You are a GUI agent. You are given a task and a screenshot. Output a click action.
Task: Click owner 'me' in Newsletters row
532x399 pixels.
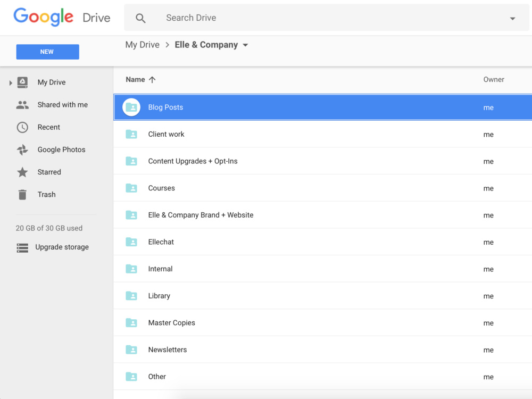click(488, 350)
